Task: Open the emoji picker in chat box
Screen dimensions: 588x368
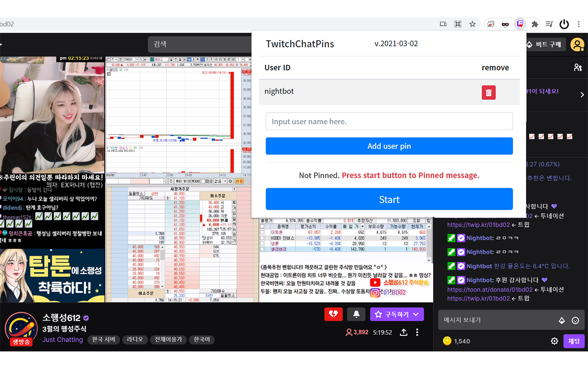Action: click(575, 321)
